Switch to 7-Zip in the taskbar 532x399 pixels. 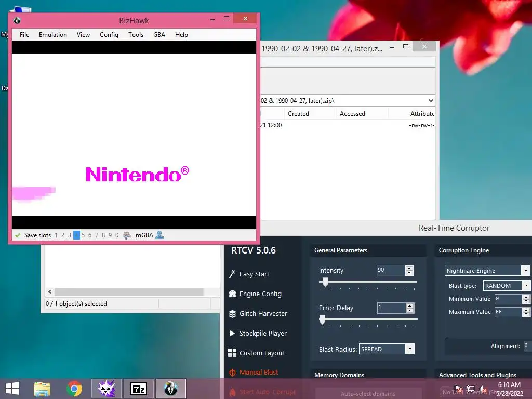point(139,389)
